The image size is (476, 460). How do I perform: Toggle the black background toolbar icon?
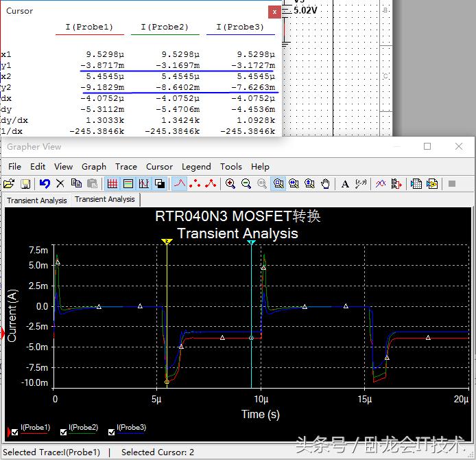(x=160, y=183)
